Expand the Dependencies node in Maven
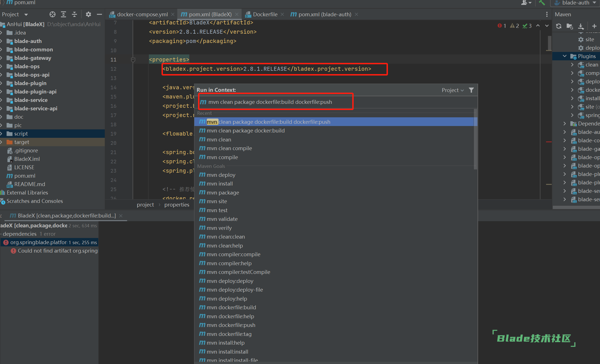The image size is (600, 364). (x=565, y=123)
